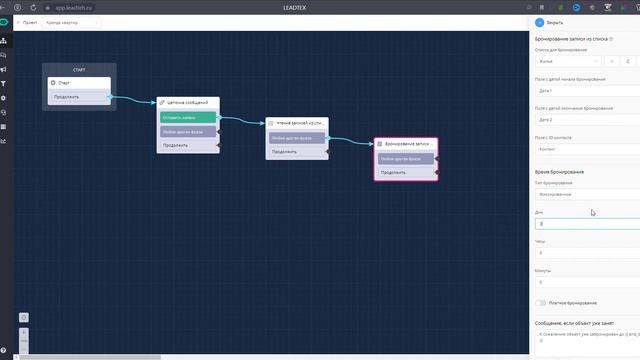Click the output connector of Оставить заявку

[219, 118]
